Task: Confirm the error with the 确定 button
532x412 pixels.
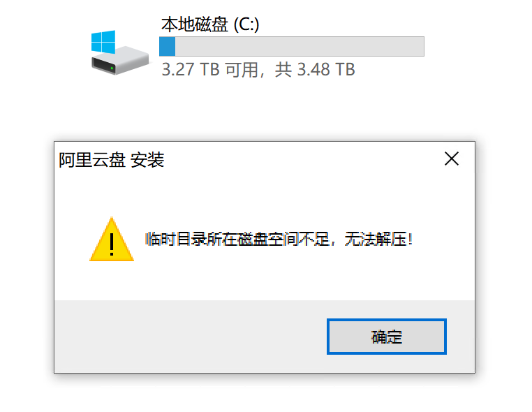Action: (x=387, y=337)
